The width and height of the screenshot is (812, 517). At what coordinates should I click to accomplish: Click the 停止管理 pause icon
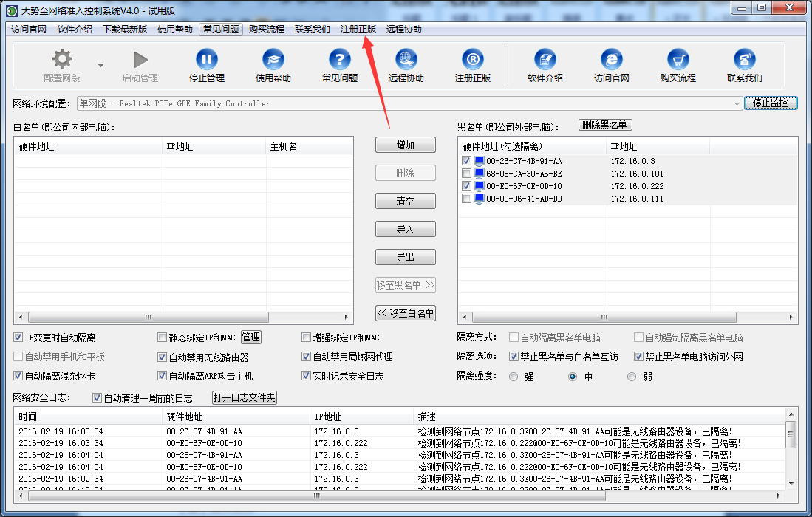(x=207, y=59)
